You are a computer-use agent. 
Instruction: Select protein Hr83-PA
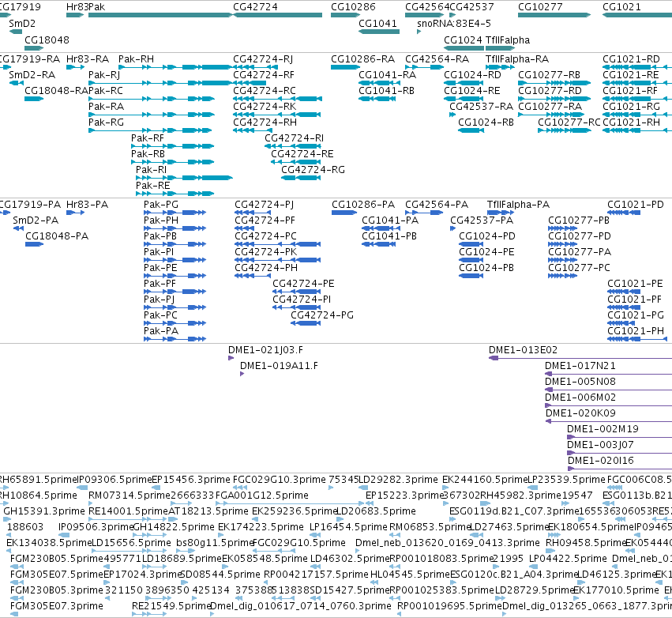(88, 205)
